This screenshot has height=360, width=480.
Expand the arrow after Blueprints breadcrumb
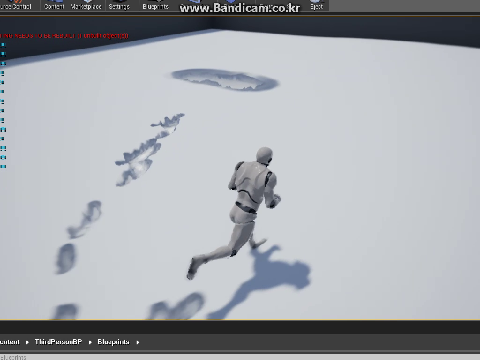tap(138, 342)
